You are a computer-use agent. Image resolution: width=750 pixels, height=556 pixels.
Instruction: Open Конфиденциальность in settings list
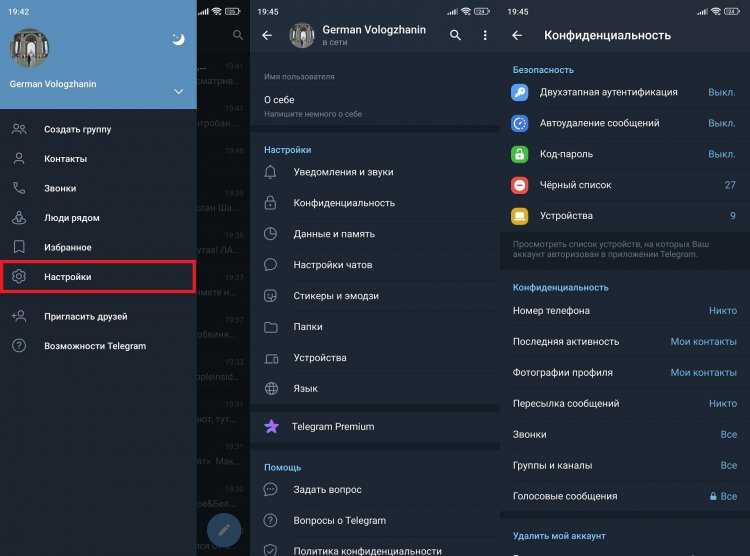click(375, 203)
